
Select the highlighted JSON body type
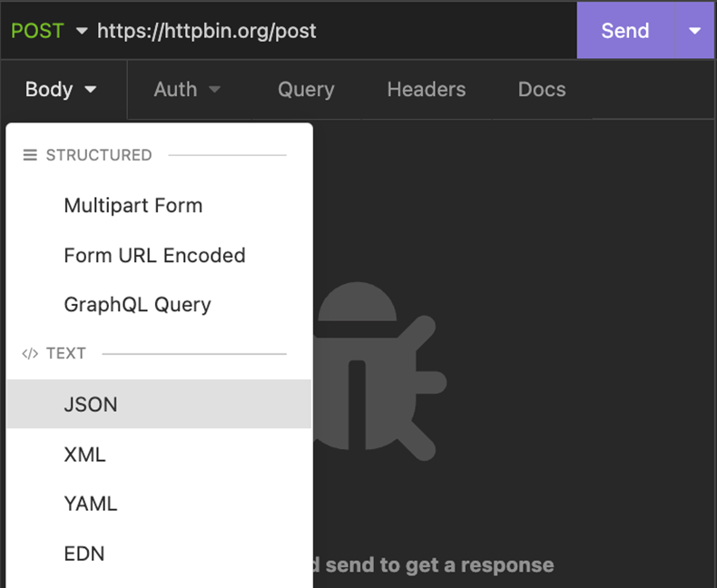point(91,404)
